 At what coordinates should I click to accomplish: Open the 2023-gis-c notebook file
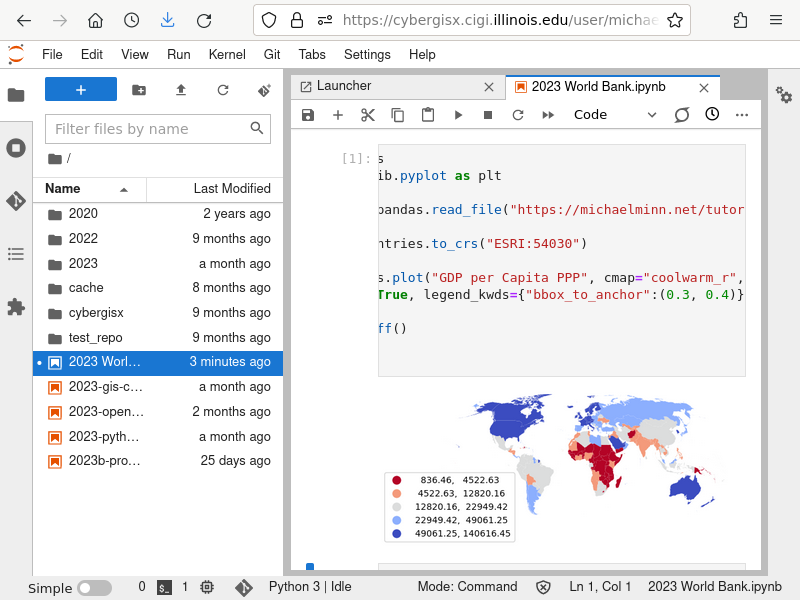pyautogui.click(x=105, y=387)
